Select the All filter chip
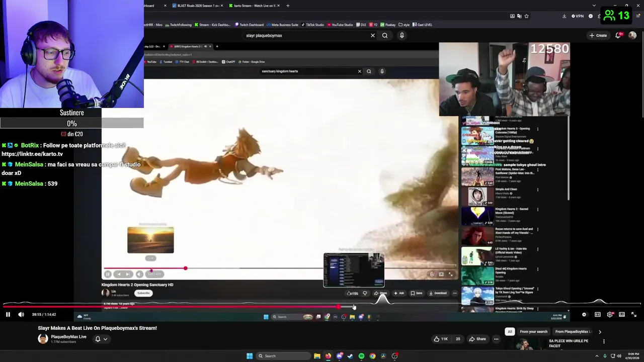Screen dimensions: 644x362 (x=510, y=332)
